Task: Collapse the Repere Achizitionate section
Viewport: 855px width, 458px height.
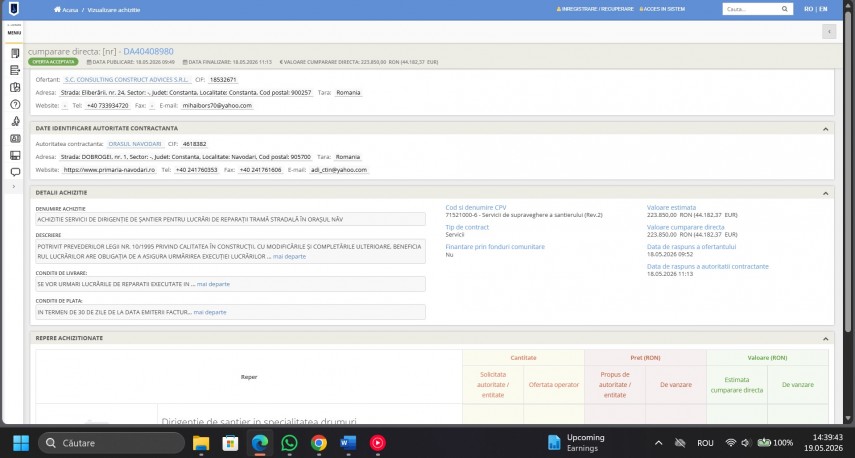Action: [825, 339]
